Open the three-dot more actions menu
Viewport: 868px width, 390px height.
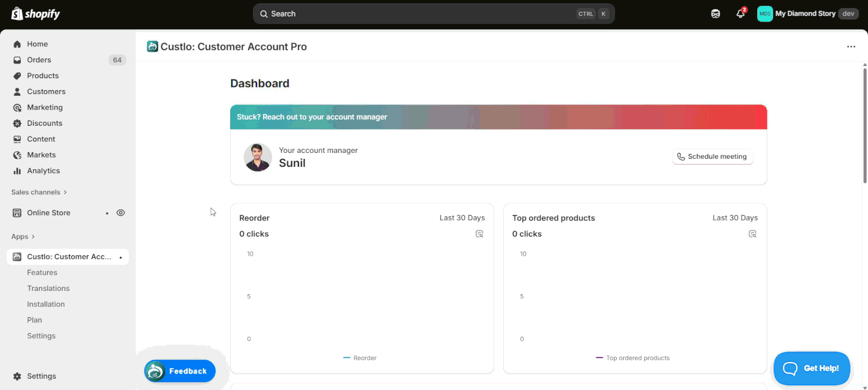(x=851, y=47)
